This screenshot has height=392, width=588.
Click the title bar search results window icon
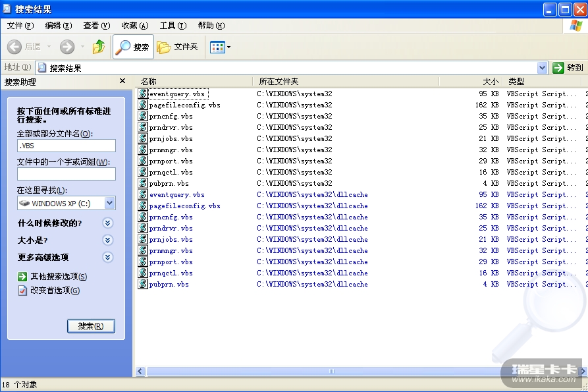click(7, 9)
